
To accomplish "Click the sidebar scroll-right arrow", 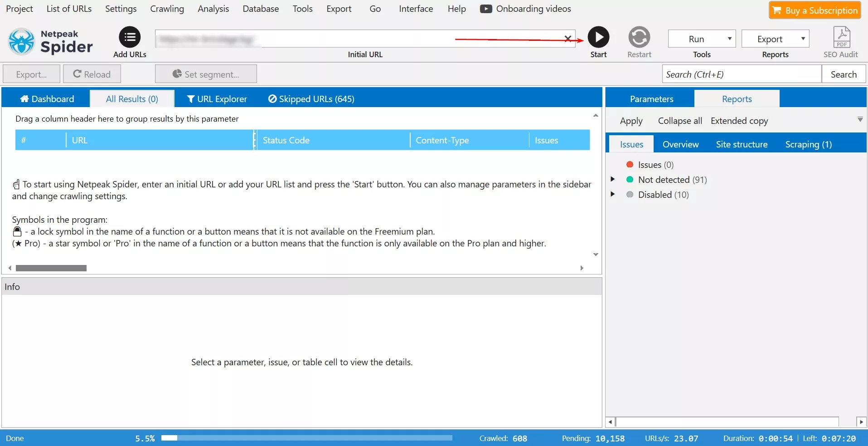I will [x=861, y=422].
